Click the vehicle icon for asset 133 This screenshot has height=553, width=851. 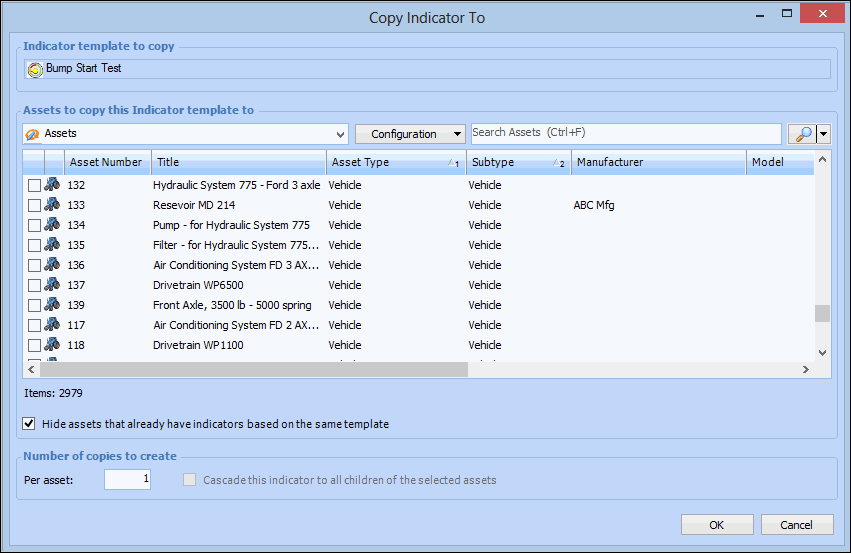[52, 205]
